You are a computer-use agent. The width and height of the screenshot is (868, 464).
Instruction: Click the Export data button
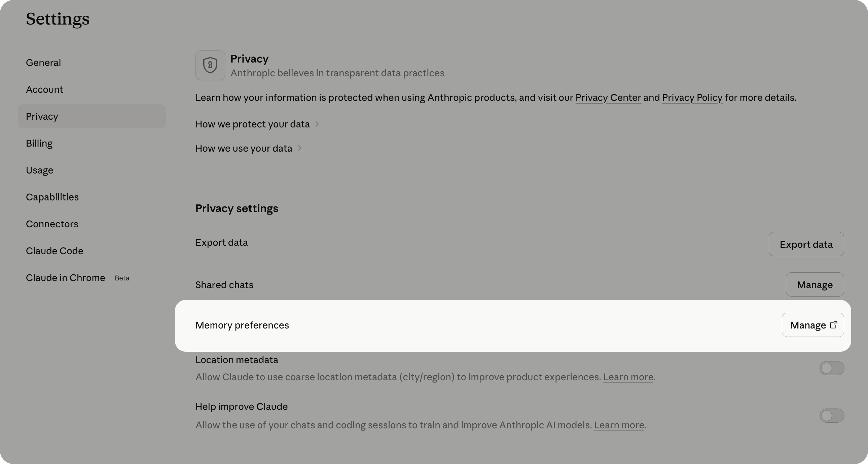806,244
